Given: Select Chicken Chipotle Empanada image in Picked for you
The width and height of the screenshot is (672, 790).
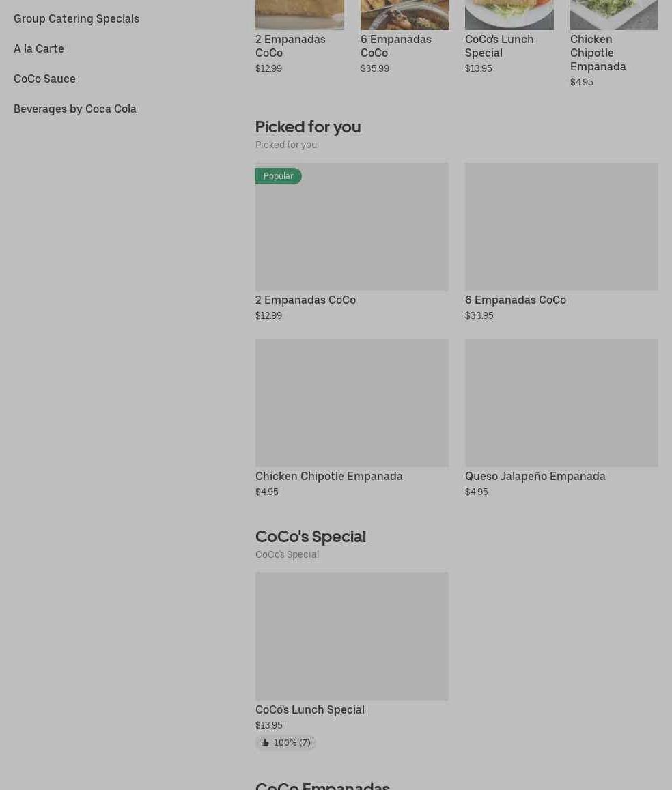Looking at the screenshot, I should [x=352, y=402].
